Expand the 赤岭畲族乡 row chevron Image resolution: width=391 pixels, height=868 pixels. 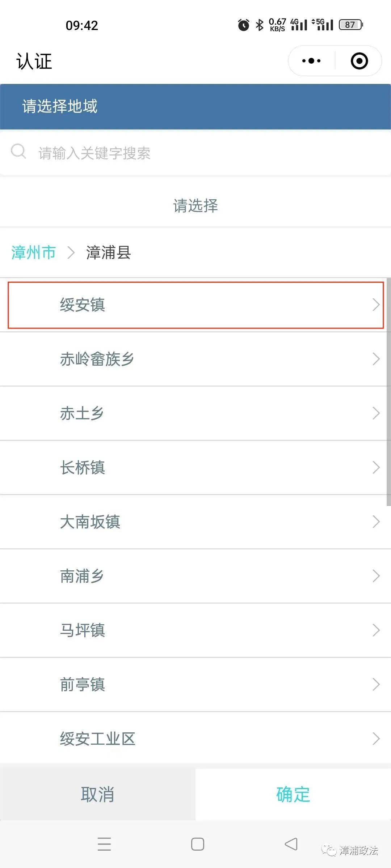376,359
